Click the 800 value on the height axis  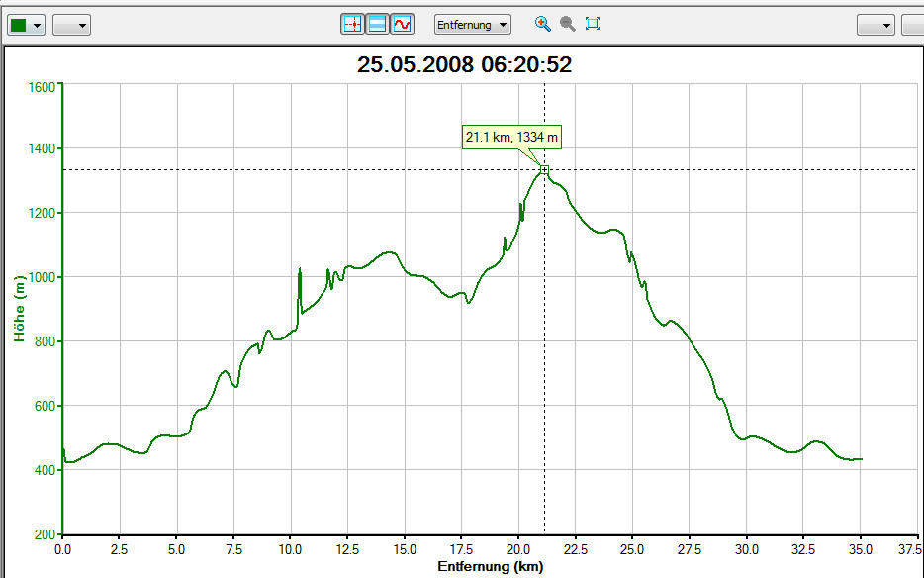[45, 341]
